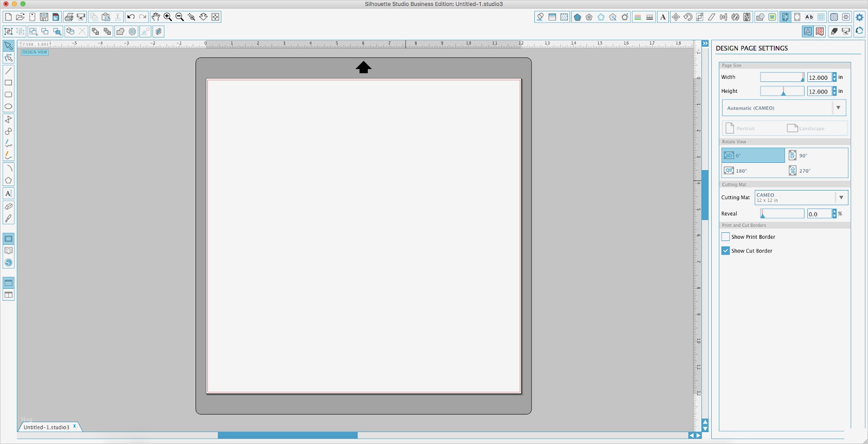This screenshot has height=444, width=868.
Task: Click the Reveal percentage stepper arrows
Action: [834, 214]
